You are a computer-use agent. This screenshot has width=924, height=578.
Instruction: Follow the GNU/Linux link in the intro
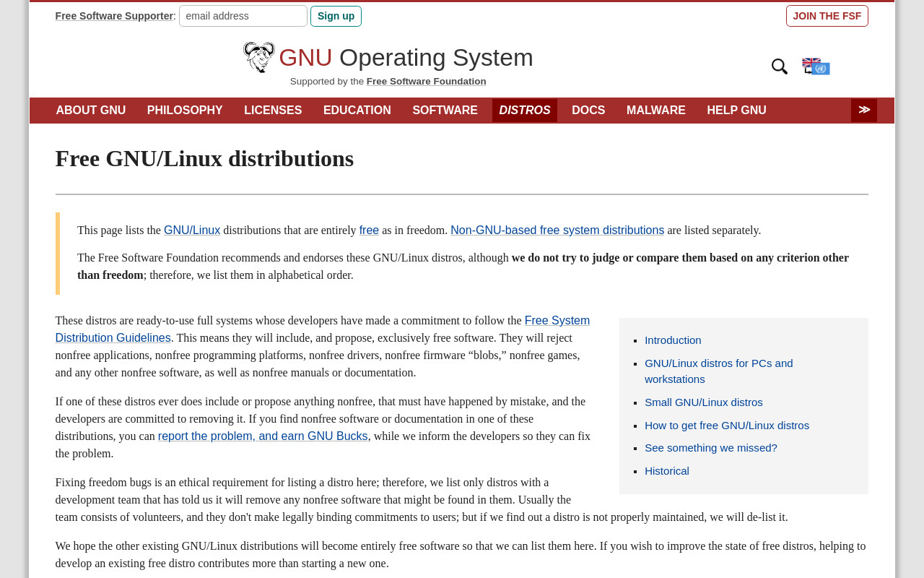pos(192,230)
